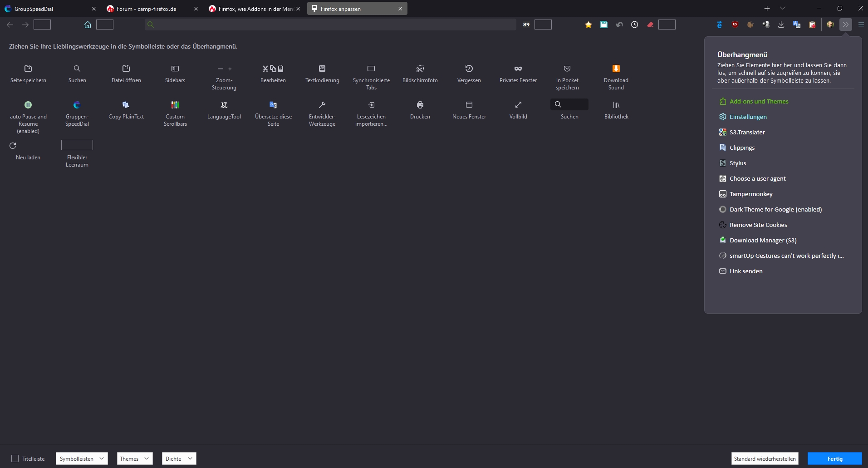Click the Drucken printer icon
The image size is (868, 468).
tap(420, 105)
